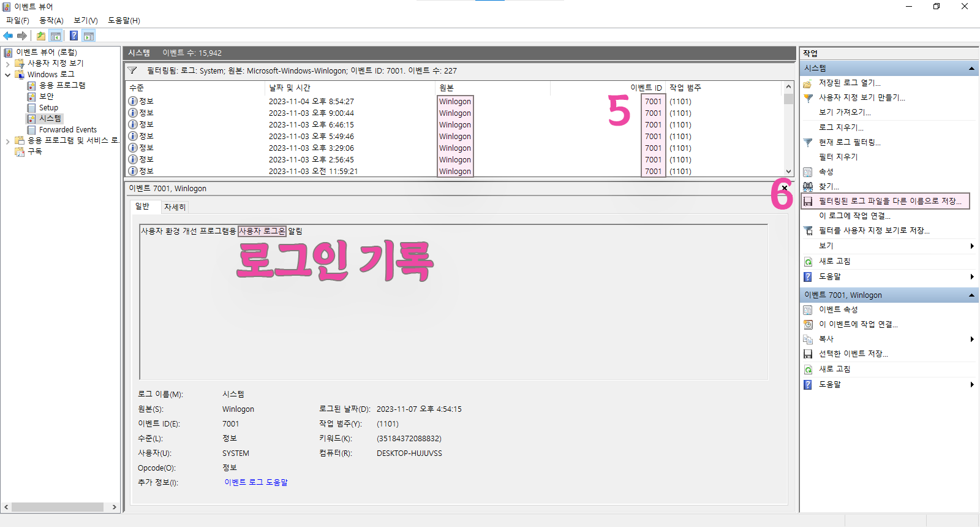Screen dimensions: 980x527
Task: Click 필터 지우기 action
Action: click(x=838, y=157)
